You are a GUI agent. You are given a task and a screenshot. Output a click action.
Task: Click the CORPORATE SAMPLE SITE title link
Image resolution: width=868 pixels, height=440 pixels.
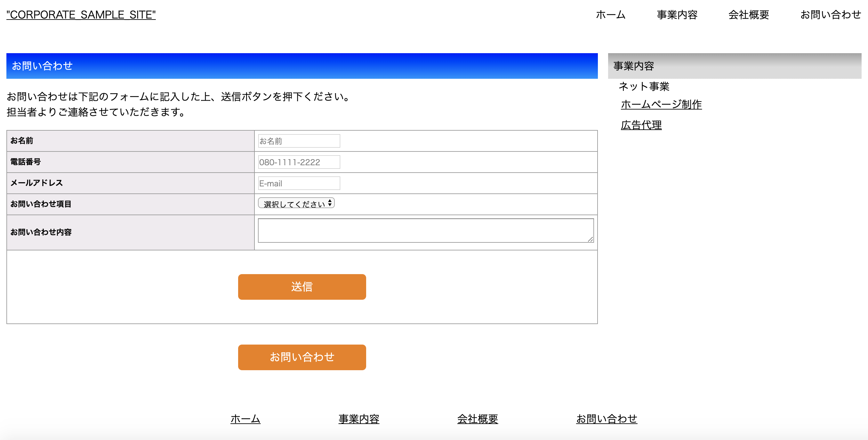click(x=81, y=14)
